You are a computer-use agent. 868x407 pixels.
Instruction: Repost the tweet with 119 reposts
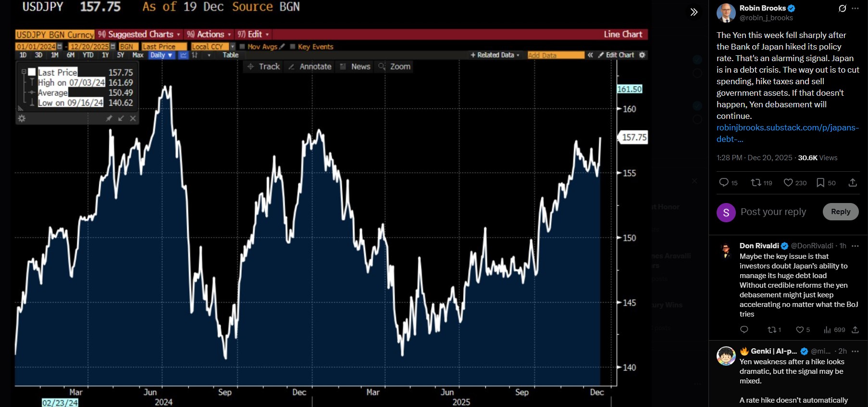pyautogui.click(x=756, y=182)
